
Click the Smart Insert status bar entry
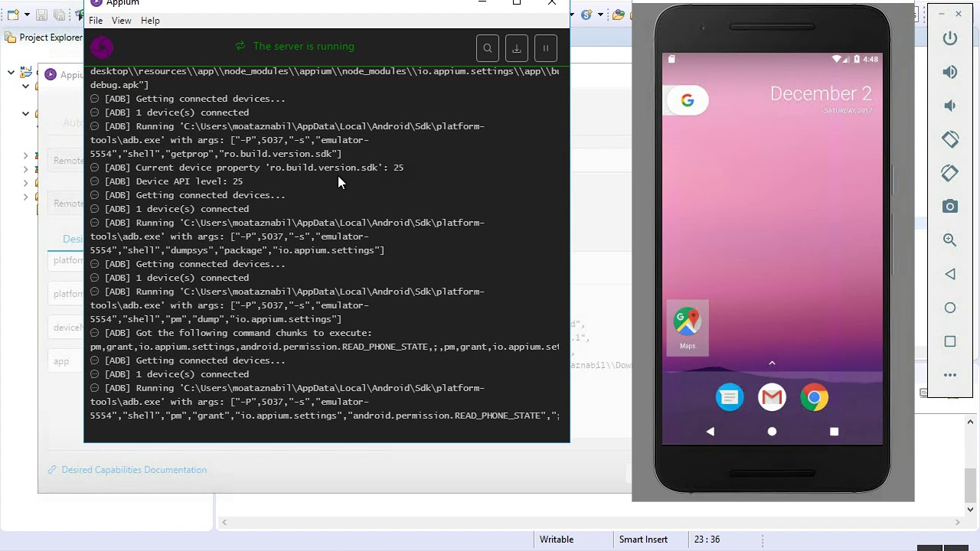point(643,540)
